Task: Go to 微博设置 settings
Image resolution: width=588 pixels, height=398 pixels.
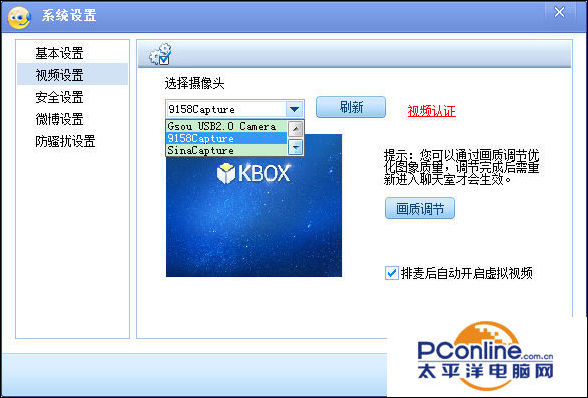Action: pyautogui.click(x=59, y=119)
